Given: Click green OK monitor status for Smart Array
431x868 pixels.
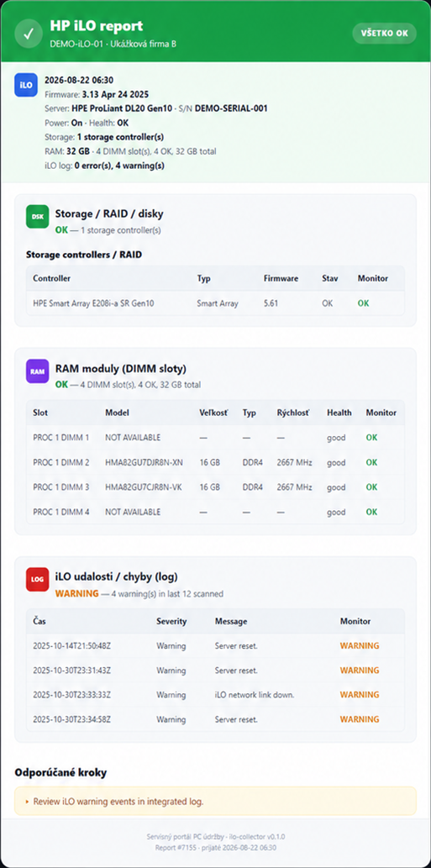Looking at the screenshot, I should 363,303.
